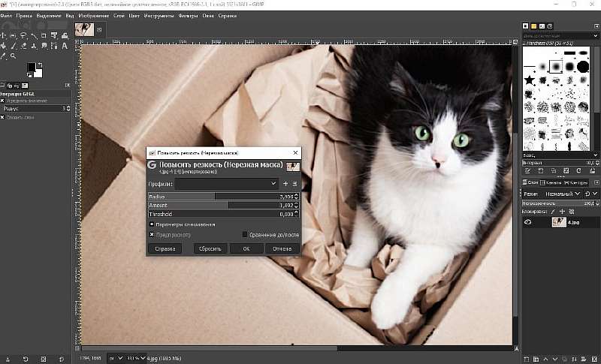
Task: Select the Move tool in toolbox
Action: (x=4, y=35)
